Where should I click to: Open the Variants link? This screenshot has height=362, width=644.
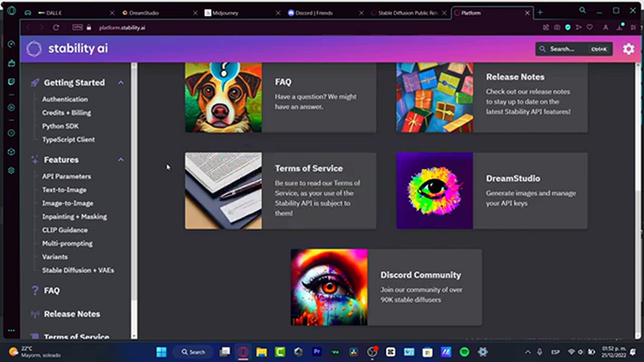[x=55, y=257]
